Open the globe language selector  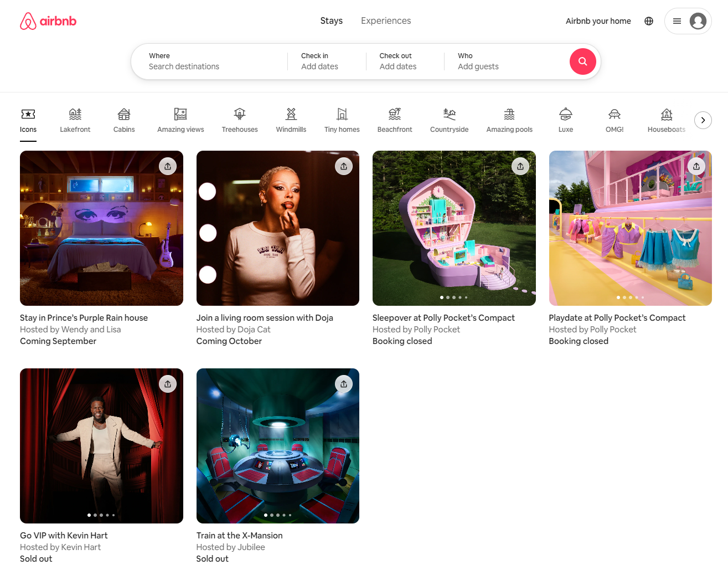(649, 21)
